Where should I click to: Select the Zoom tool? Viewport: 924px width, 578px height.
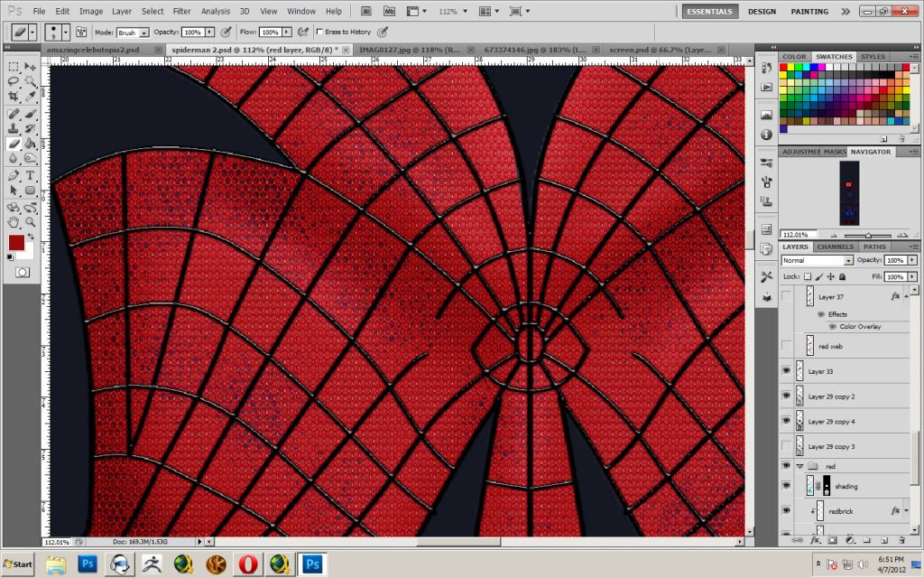pos(30,222)
